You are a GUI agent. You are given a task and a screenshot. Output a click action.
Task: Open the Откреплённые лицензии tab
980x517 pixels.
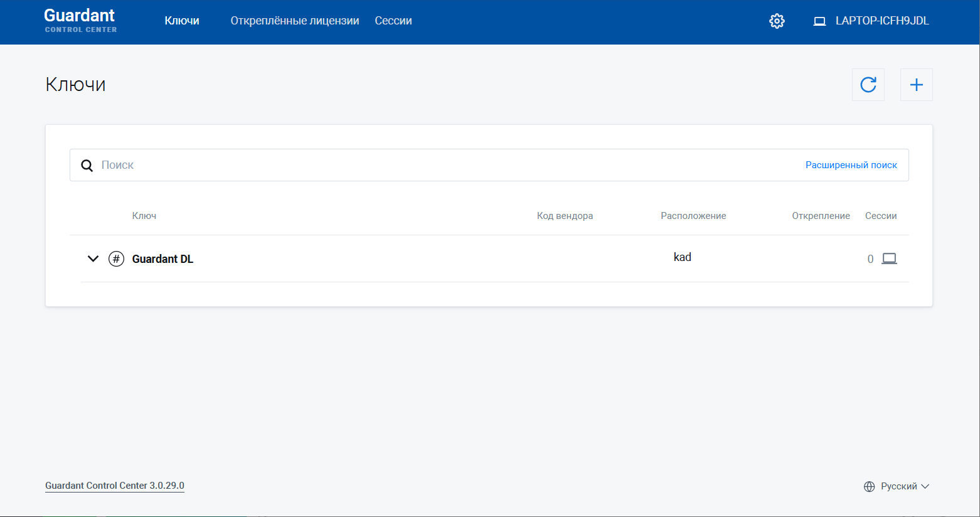(294, 21)
